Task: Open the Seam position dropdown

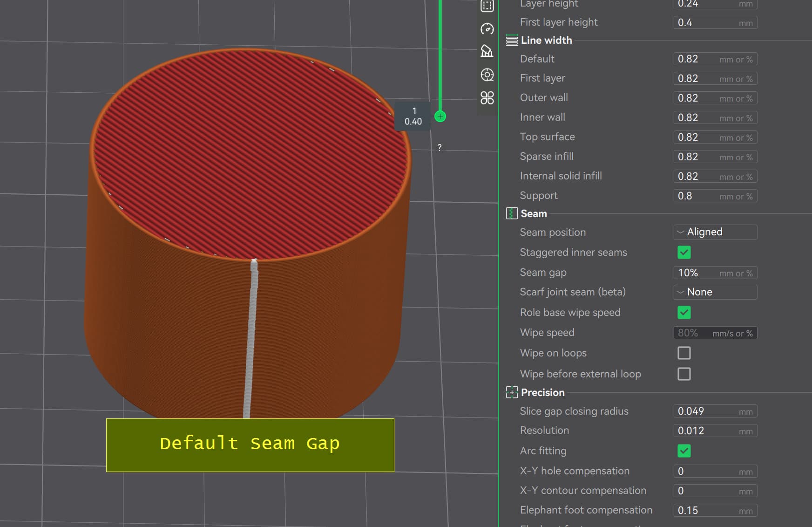Action: coord(715,232)
